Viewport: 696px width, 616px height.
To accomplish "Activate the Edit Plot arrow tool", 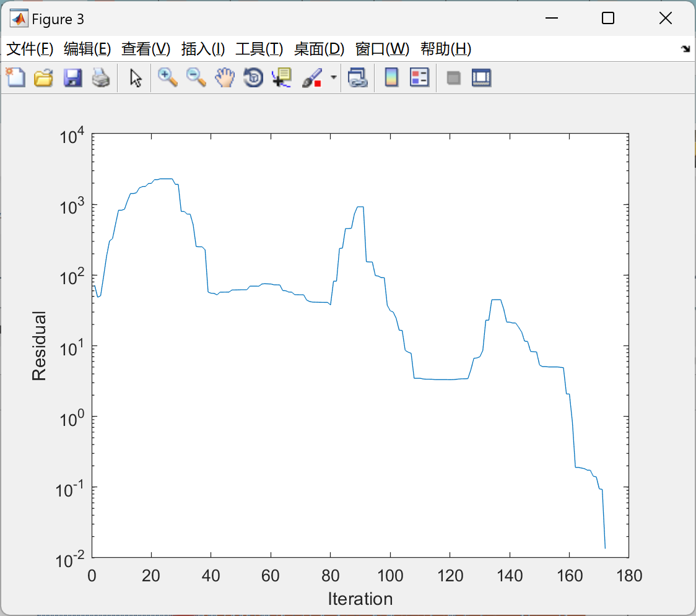I will [136, 78].
